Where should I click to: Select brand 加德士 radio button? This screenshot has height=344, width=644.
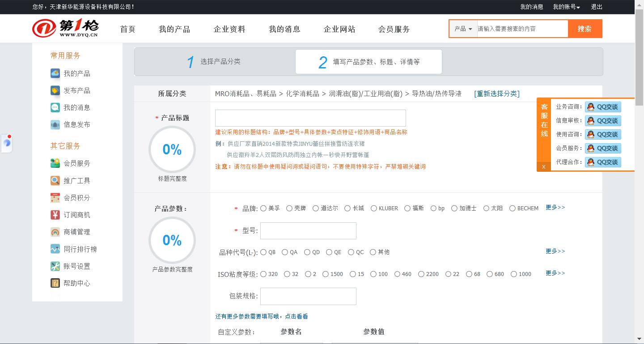click(454, 208)
